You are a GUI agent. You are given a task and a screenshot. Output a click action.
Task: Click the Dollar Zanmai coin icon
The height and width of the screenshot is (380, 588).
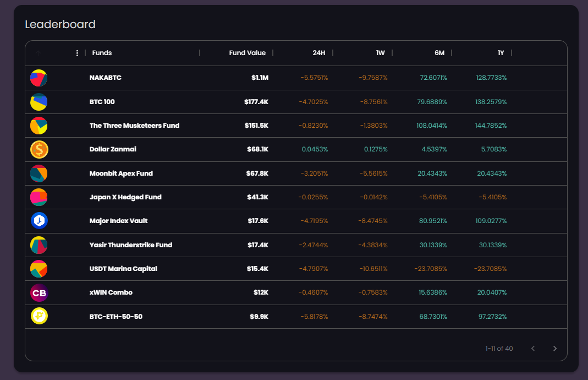pyautogui.click(x=39, y=149)
